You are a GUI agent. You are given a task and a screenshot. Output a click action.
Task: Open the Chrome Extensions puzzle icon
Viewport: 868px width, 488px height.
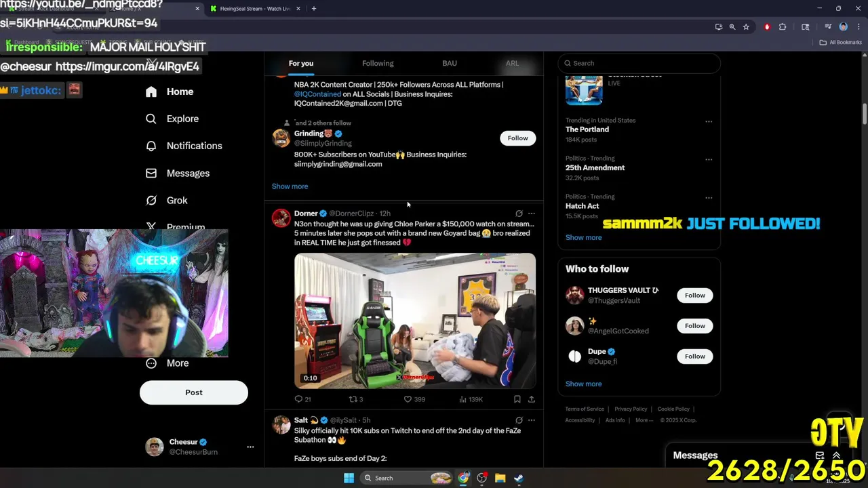point(783,27)
